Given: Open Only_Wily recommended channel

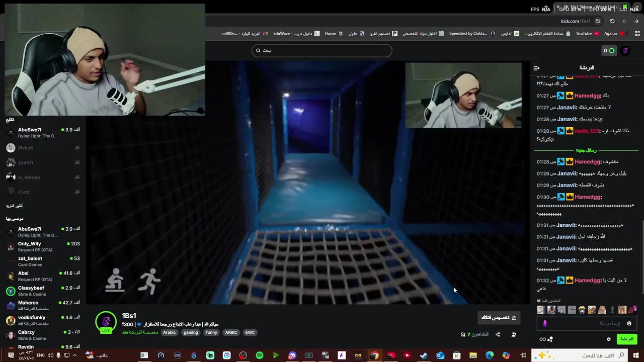Looking at the screenshot, I should coord(43,246).
